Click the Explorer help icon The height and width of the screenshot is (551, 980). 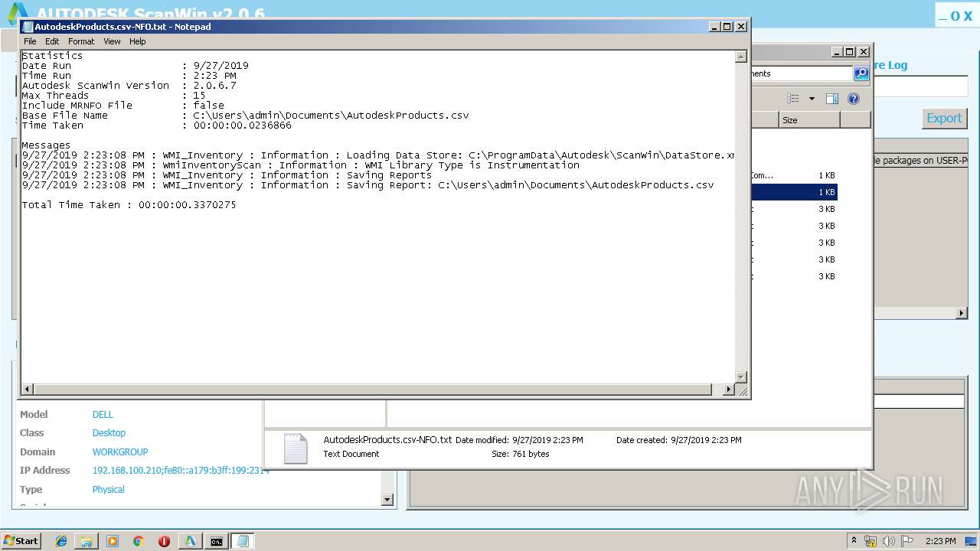(854, 99)
